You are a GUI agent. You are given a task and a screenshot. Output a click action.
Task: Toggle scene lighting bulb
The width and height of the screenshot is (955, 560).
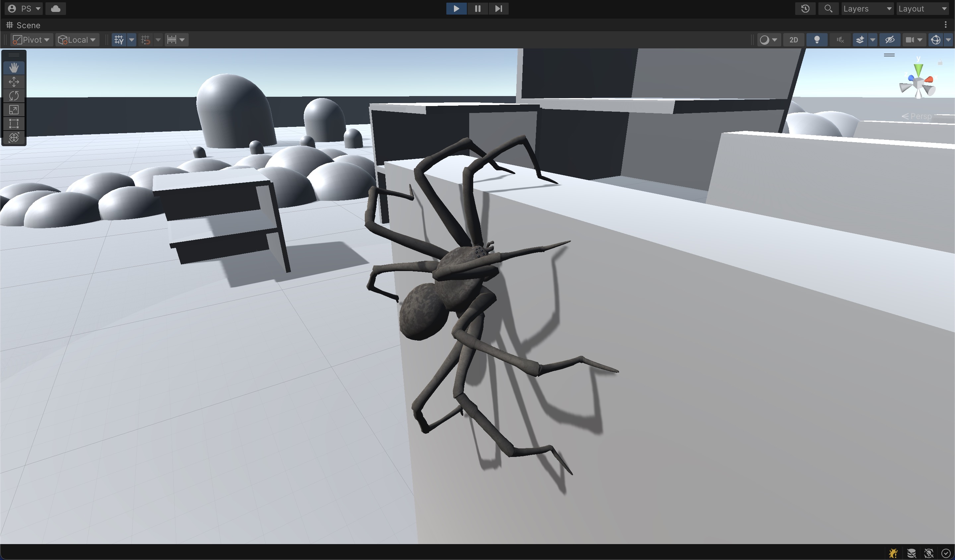point(817,40)
